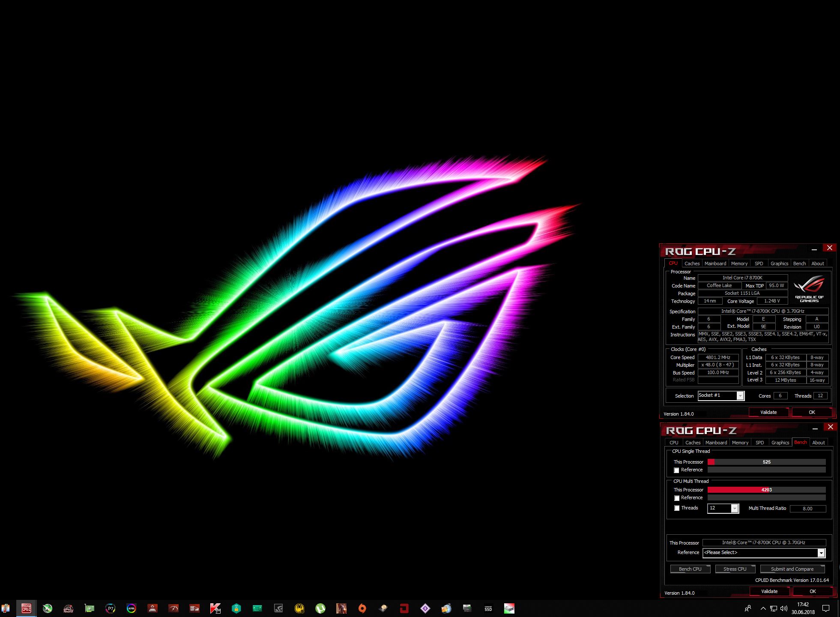
Task: Click OK in the lower Bench window
Action: coord(813,591)
